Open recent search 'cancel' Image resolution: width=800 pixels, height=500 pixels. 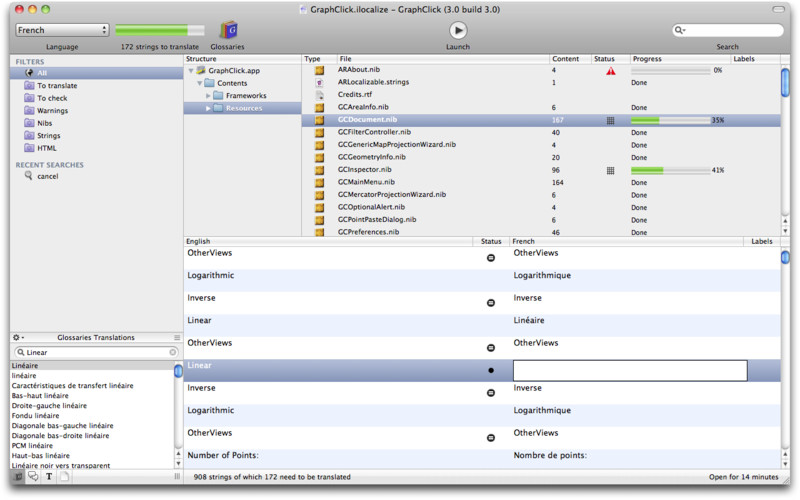coord(47,176)
